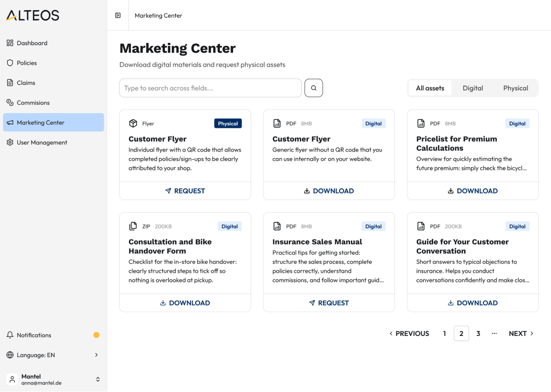Click the Digital badge on the Guide for Your Customer Conversation card
The width and height of the screenshot is (551, 392).
[x=517, y=226]
